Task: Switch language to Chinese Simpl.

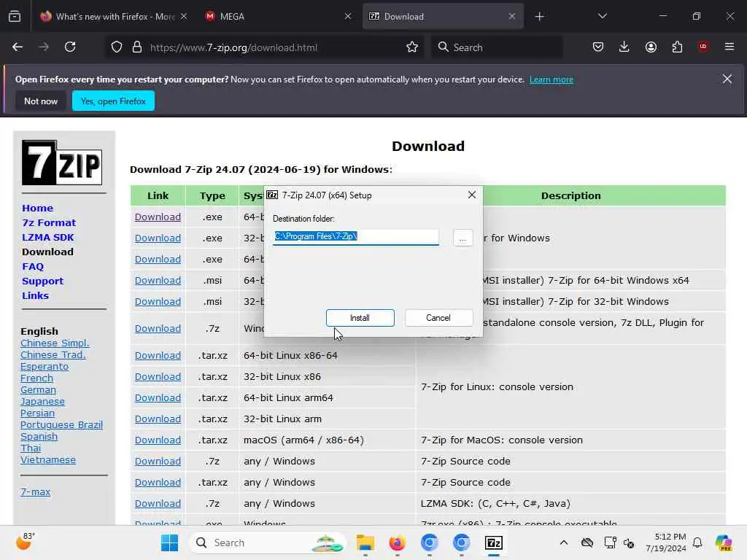Action: pyautogui.click(x=55, y=343)
